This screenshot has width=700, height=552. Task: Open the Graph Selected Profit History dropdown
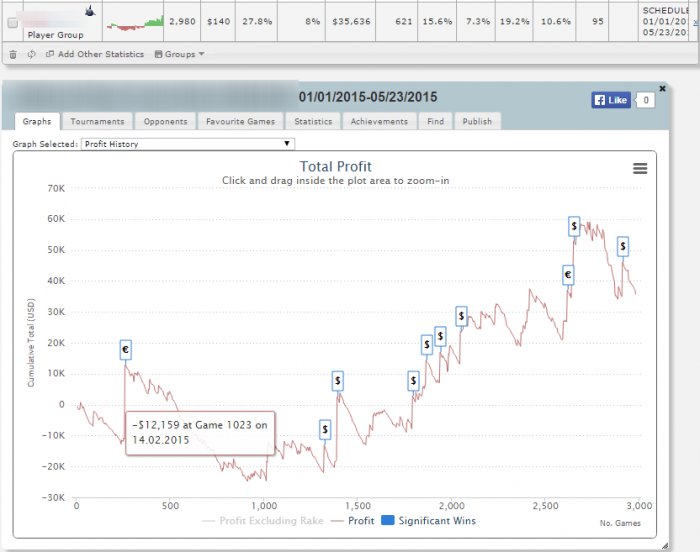point(188,144)
